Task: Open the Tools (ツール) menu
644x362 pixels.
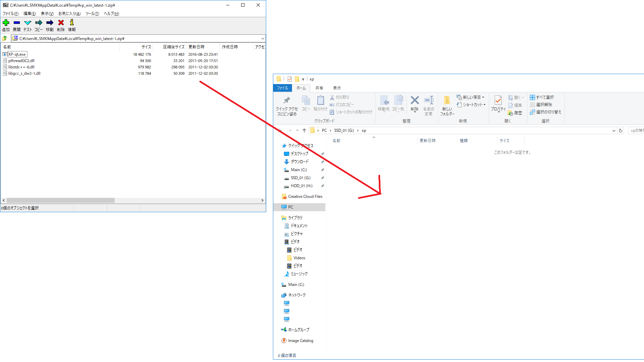Action: click(92, 14)
